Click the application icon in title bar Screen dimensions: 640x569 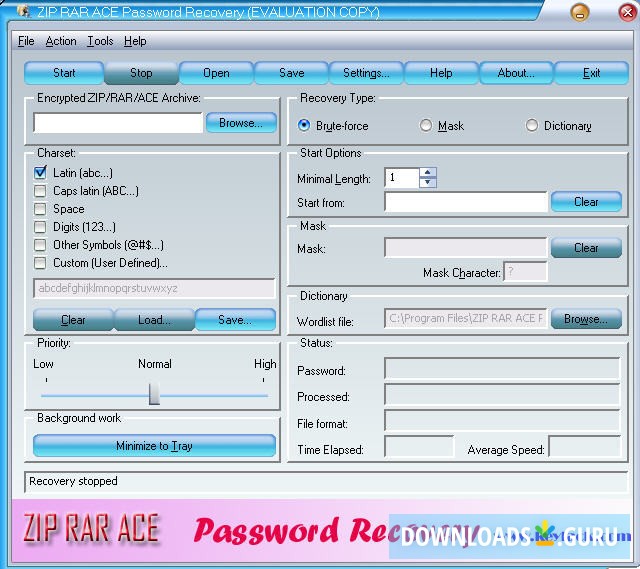(24, 11)
